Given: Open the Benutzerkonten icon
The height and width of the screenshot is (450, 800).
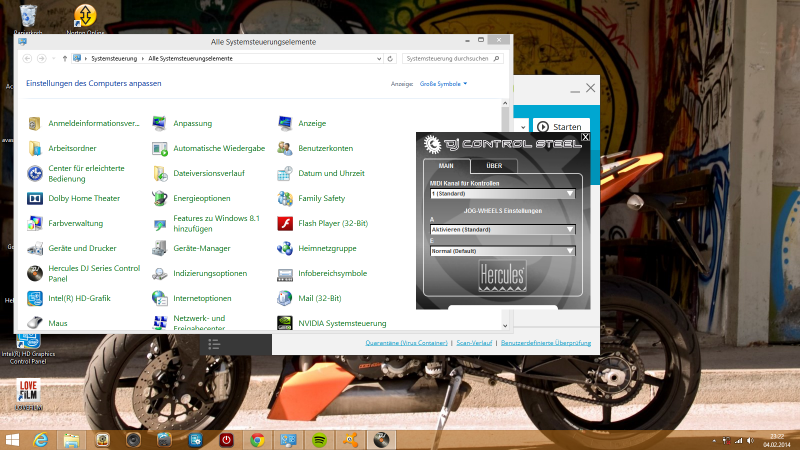Looking at the screenshot, I should (285, 148).
